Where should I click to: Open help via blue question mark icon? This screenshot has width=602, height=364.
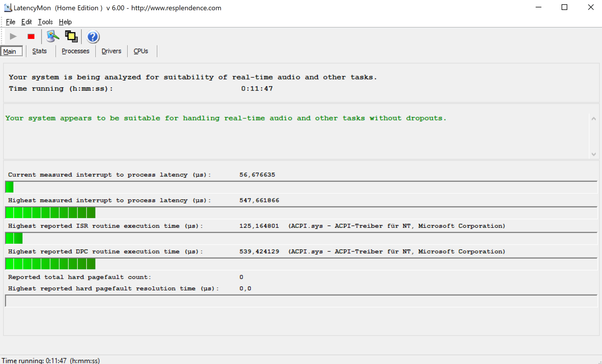coord(93,37)
